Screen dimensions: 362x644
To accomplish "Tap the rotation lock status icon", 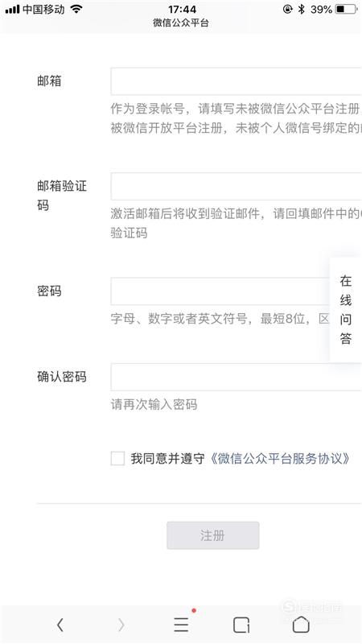I will (x=288, y=9).
